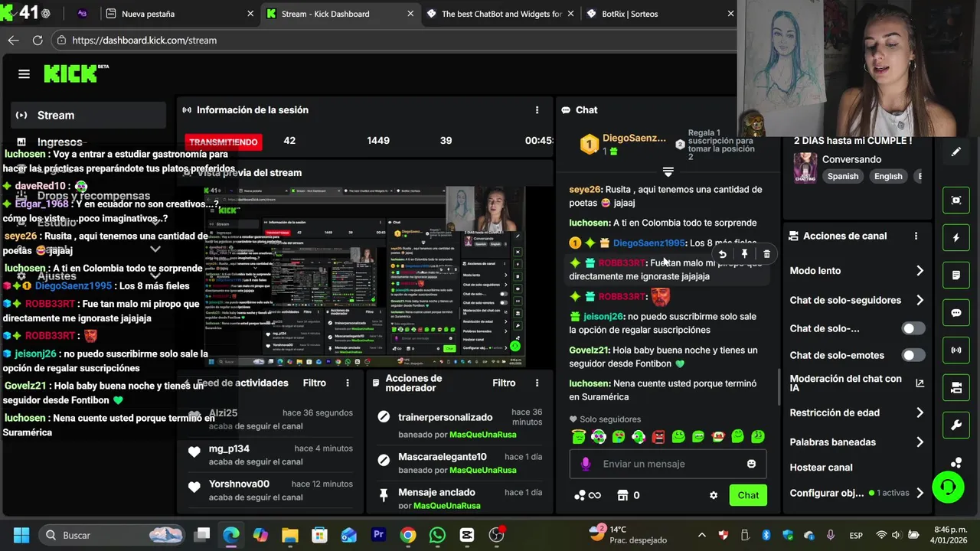Open Filtro in Acciones de moderador
Screen dimensions: 980x551
[504, 383]
